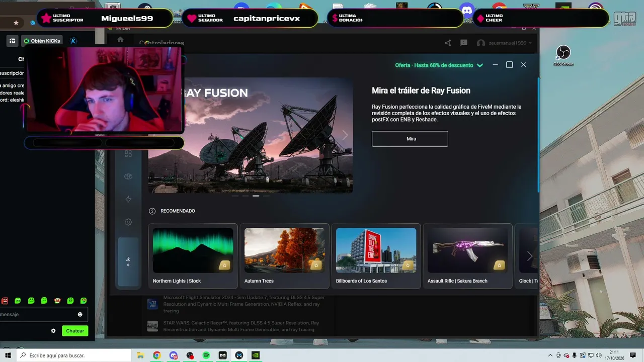The height and width of the screenshot is (362, 644).
Task: Favorite the Assault Rifle Sakura Branch card
Action: [499, 265]
